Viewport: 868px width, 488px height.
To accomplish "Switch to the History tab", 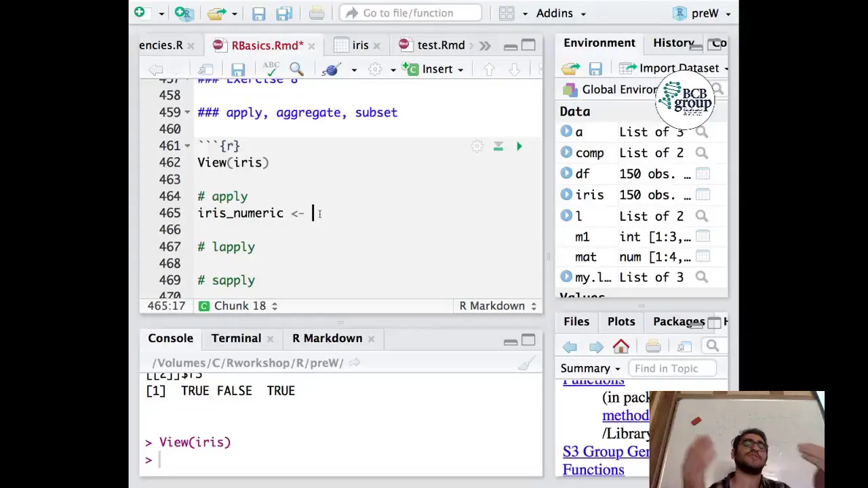I will (x=673, y=43).
